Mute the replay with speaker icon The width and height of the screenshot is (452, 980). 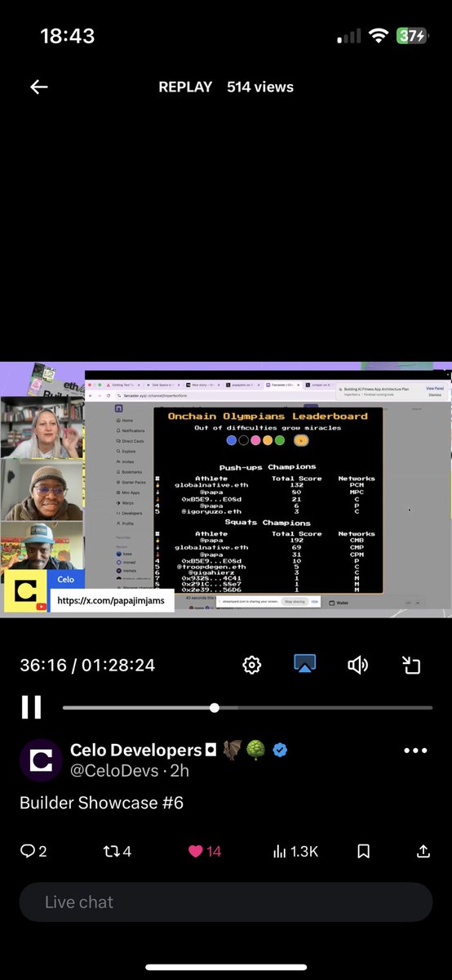(x=358, y=665)
